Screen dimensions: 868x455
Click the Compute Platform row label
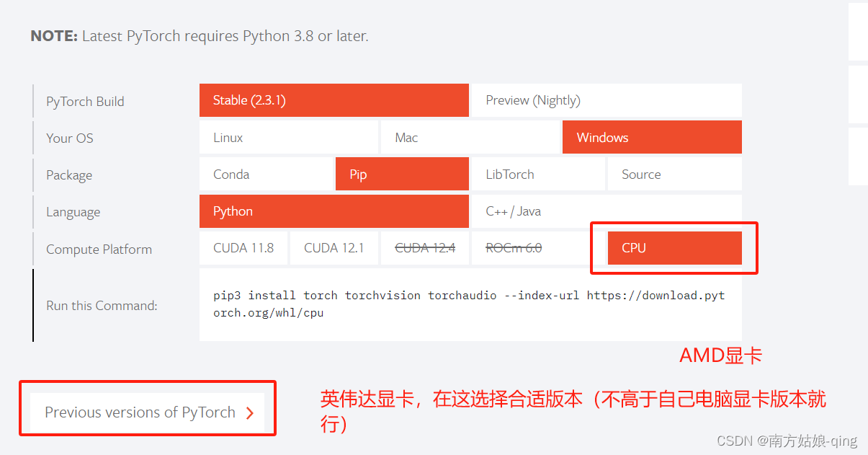click(x=99, y=249)
